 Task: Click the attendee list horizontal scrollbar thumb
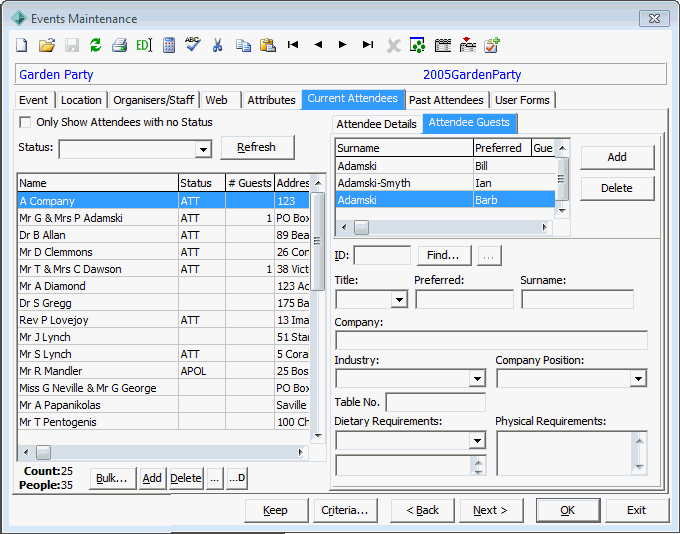(43, 452)
